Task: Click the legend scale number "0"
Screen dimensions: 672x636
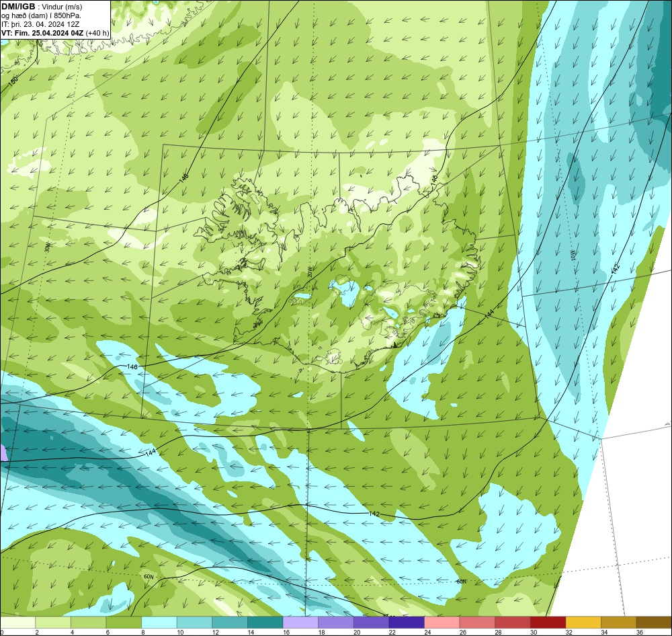Action: tap(2, 632)
